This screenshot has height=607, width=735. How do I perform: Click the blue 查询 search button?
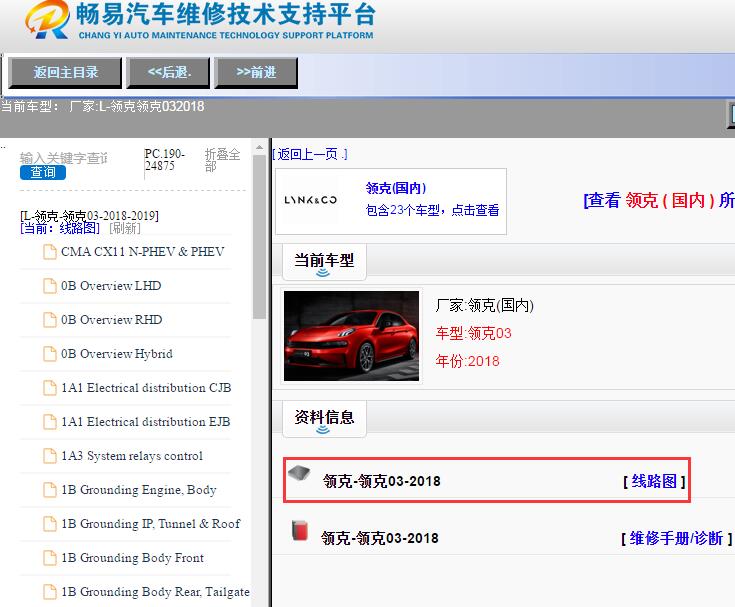pos(43,172)
